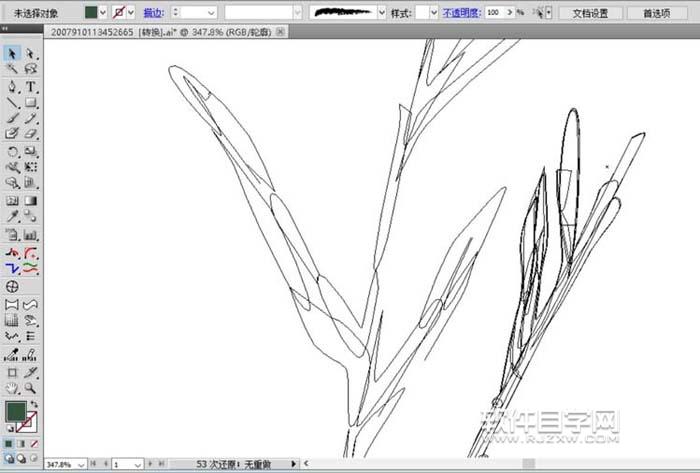This screenshot has height=473, width=700.
Task: Click the swap fill and stroke arrows
Action: [34, 404]
